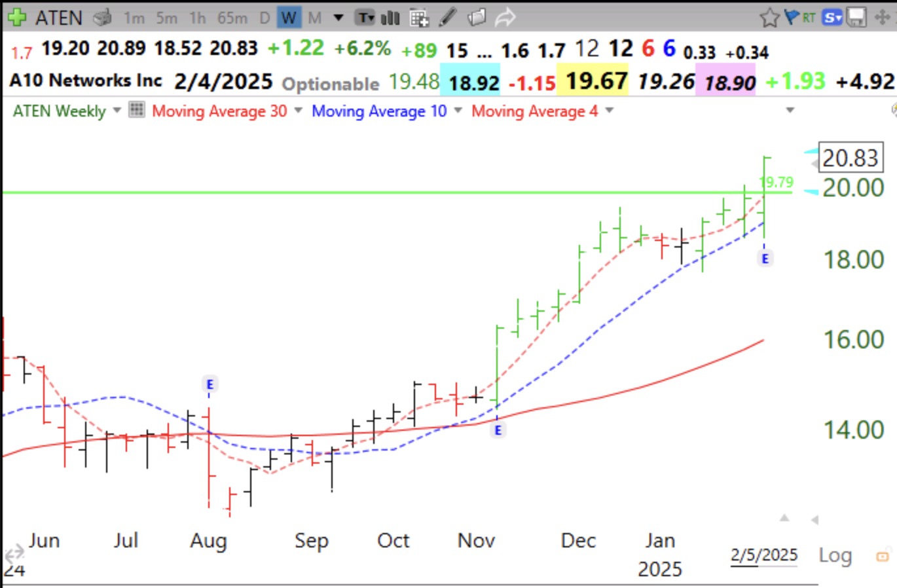Switch to the Monthly (M) timeframe
This screenshot has width=897, height=588.
tap(314, 18)
